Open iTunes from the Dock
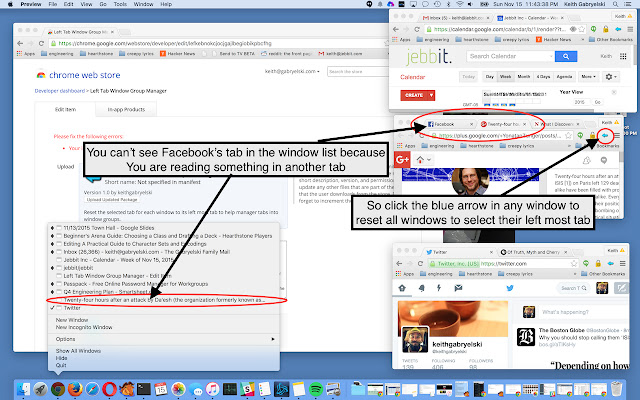The width and height of the screenshot is (640, 400). click(x=212, y=389)
